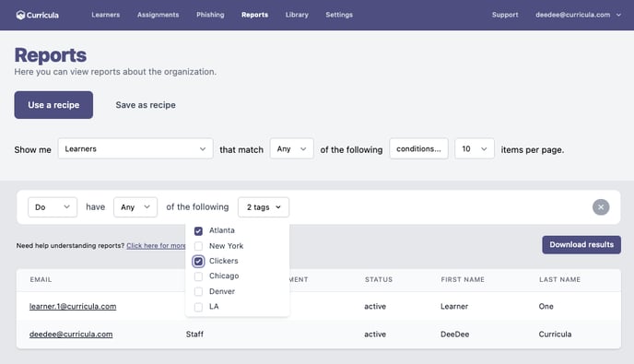This screenshot has width=634, height=364.
Task: Select the Reports nav tab
Action: click(254, 15)
